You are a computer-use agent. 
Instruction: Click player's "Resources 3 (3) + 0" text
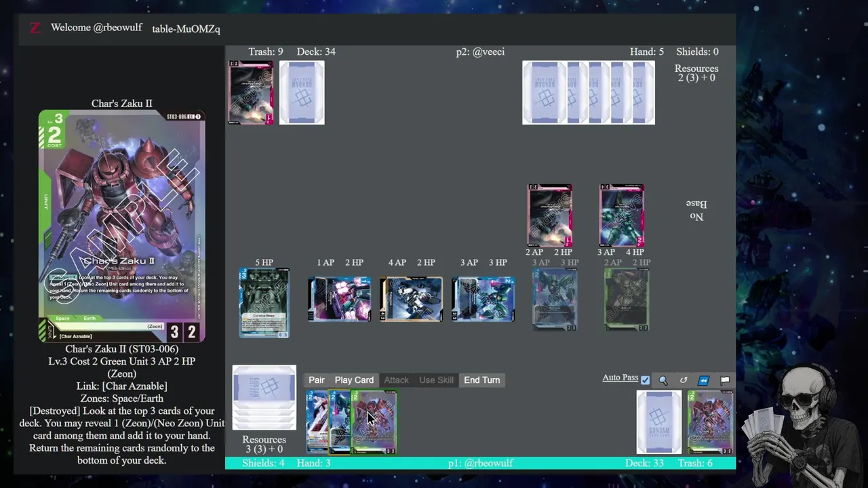[x=264, y=445]
